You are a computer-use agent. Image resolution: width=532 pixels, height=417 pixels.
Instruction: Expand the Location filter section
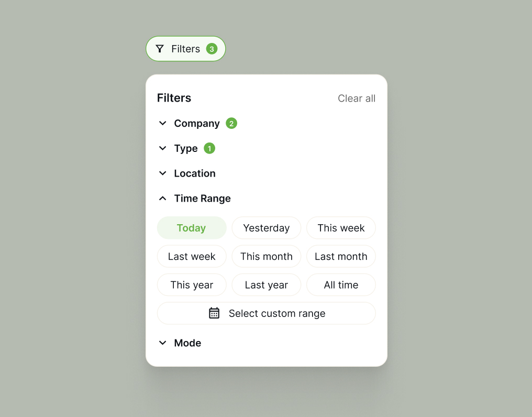click(x=194, y=173)
